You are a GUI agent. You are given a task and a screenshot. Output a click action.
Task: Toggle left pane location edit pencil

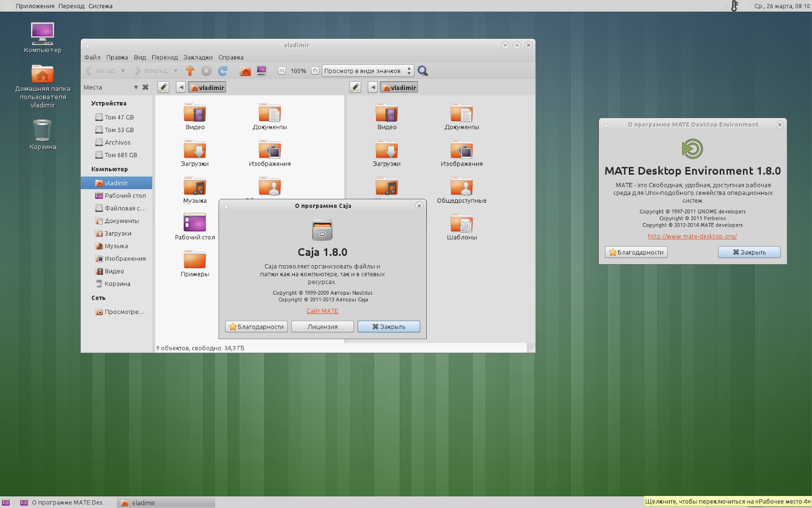coord(163,87)
